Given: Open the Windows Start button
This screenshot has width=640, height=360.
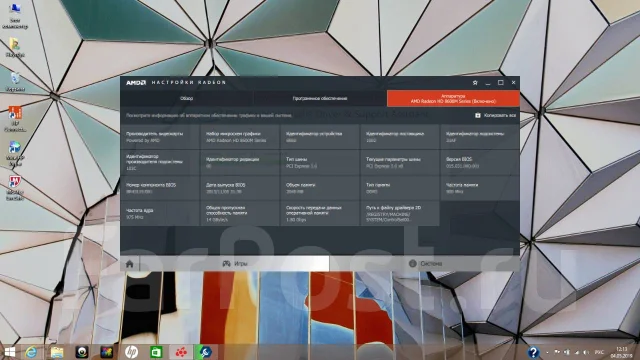Looking at the screenshot, I should [9, 352].
